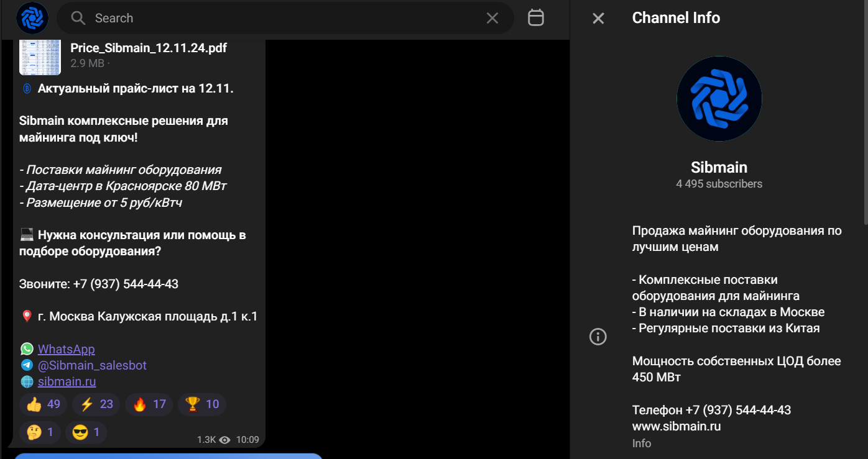
Task: Click the 10:09 message timestamp
Action: 247,440
